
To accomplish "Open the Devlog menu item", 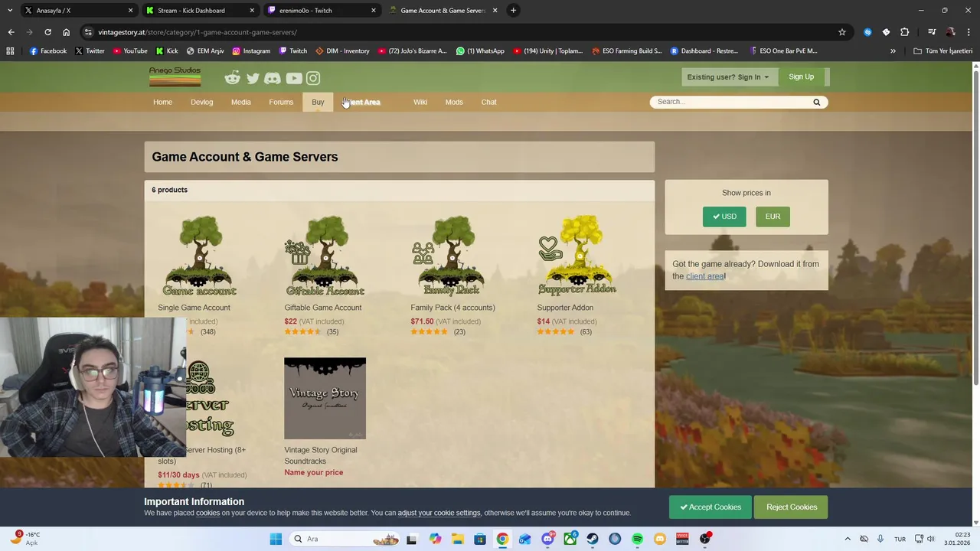I will point(201,102).
